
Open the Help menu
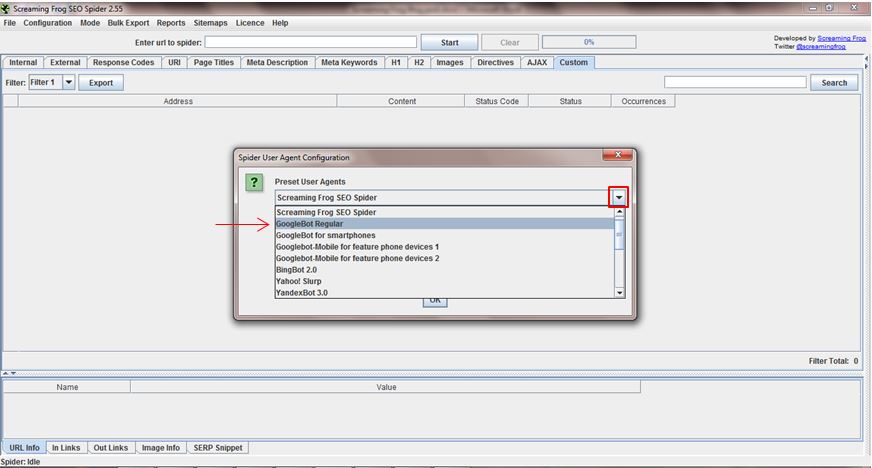[280, 23]
